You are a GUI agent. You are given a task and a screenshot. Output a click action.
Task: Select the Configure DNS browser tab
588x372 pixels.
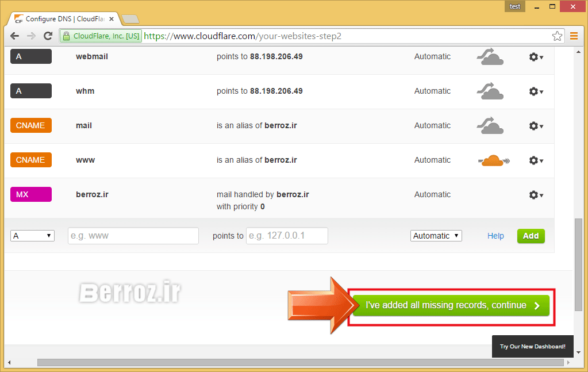[x=63, y=19]
